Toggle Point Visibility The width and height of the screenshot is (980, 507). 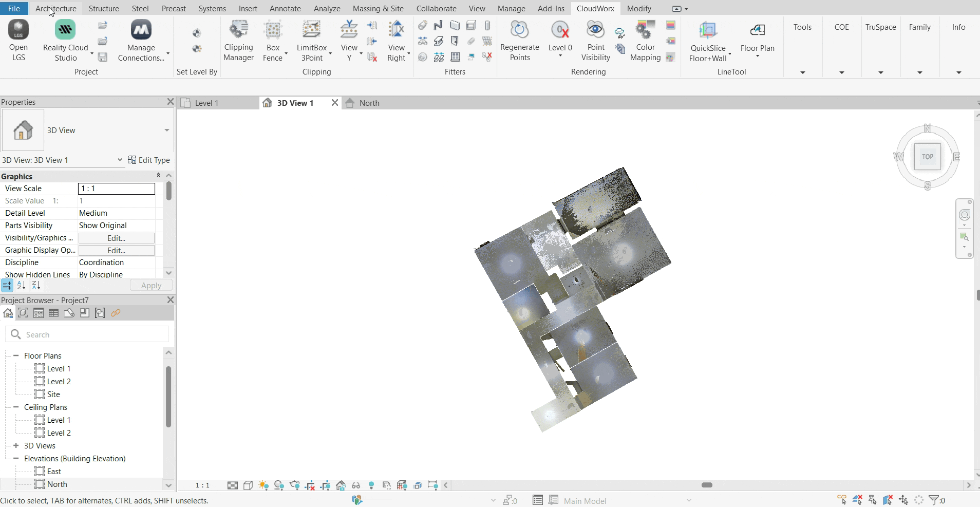(595, 41)
